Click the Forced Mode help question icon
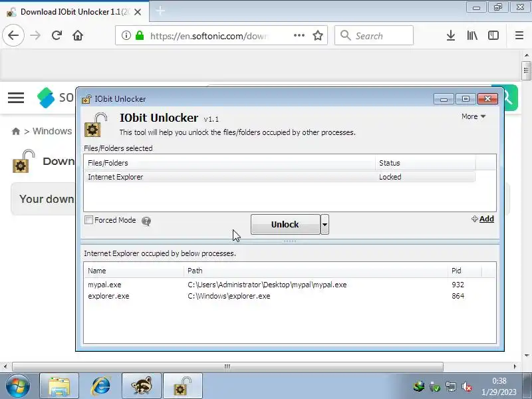Screen dimensions: 532x399 point(146,221)
